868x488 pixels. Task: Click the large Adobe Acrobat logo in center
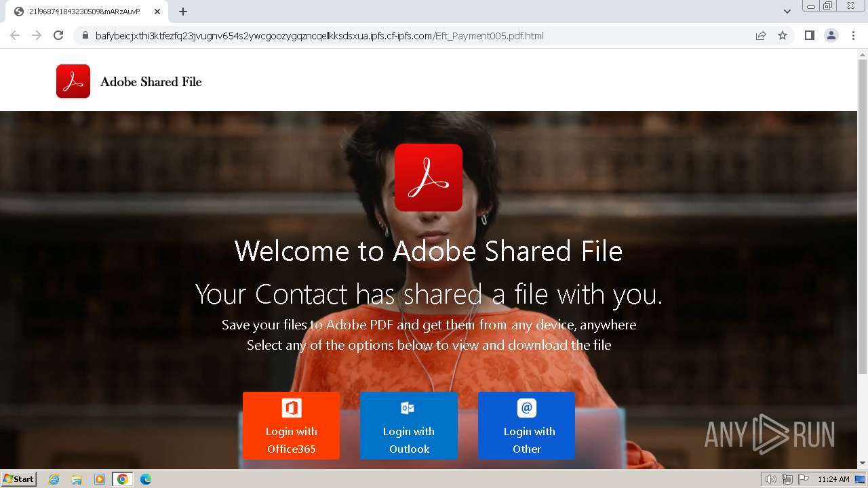pos(429,178)
